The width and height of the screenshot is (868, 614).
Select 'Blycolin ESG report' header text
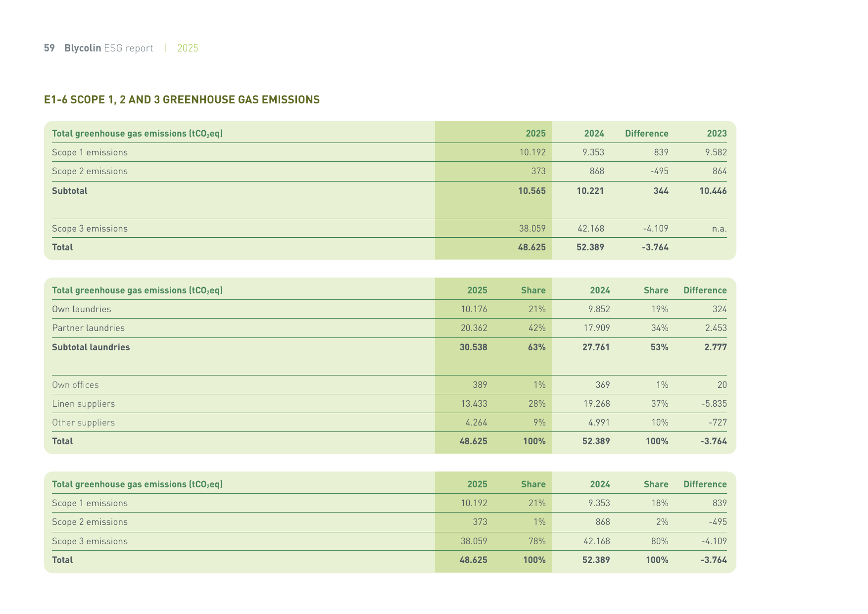pyautogui.click(x=108, y=48)
